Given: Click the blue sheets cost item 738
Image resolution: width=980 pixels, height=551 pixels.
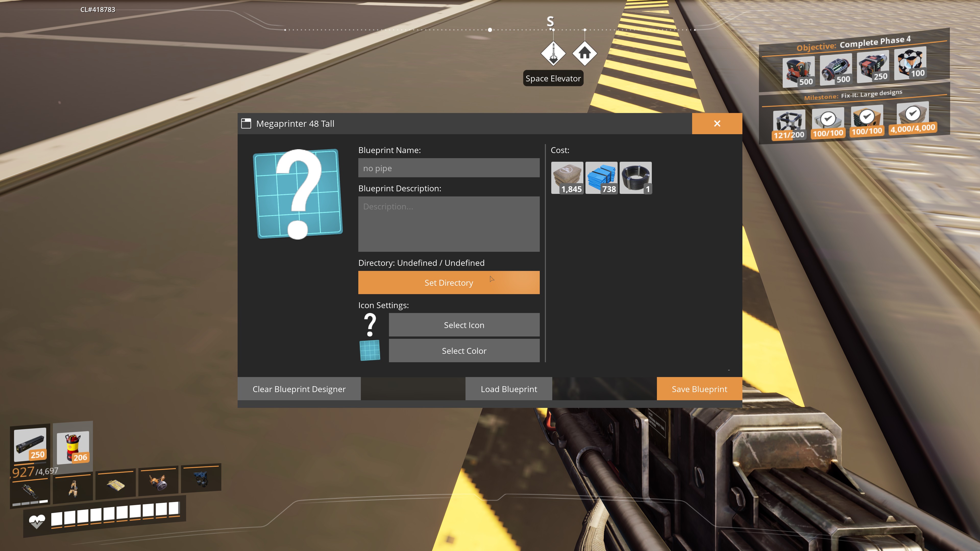Looking at the screenshot, I should 601,178.
